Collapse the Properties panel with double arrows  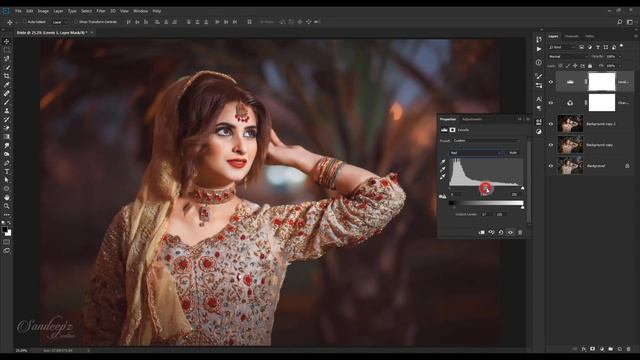(520, 119)
